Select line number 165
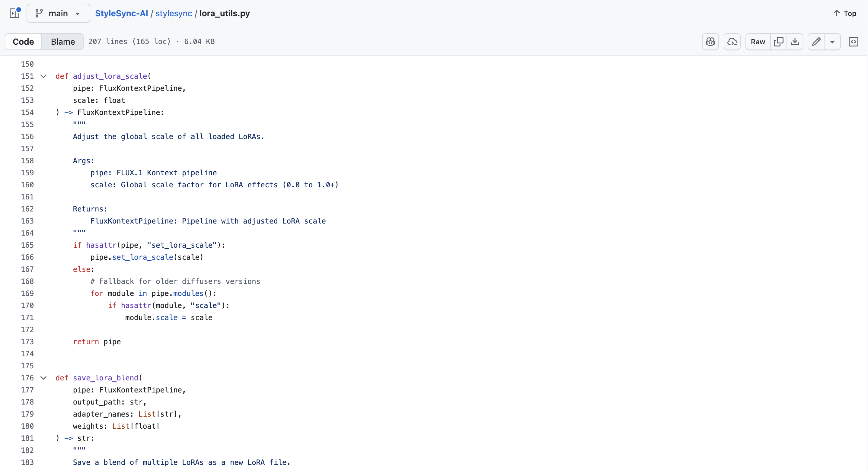The width and height of the screenshot is (868, 470). point(27,245)
